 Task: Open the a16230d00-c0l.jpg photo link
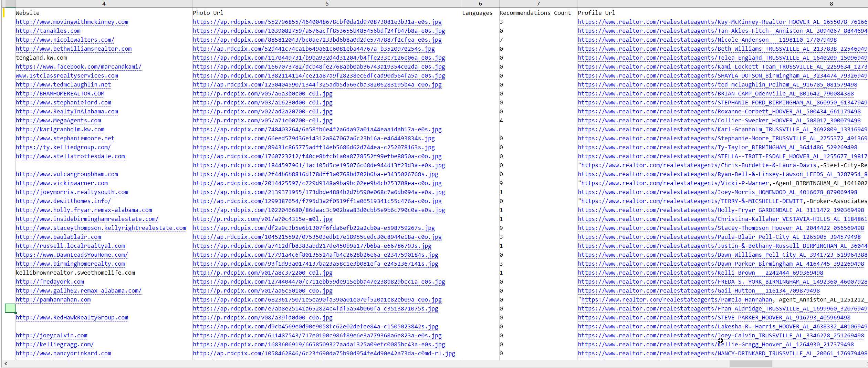coord(263,102)
